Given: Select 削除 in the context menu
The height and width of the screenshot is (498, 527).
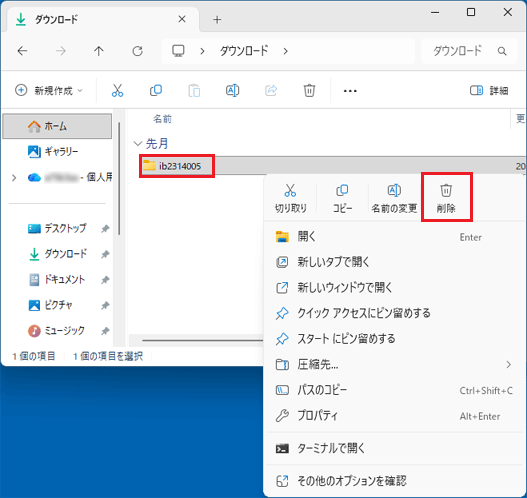Looking at the screenshot, I should point(446,198).
